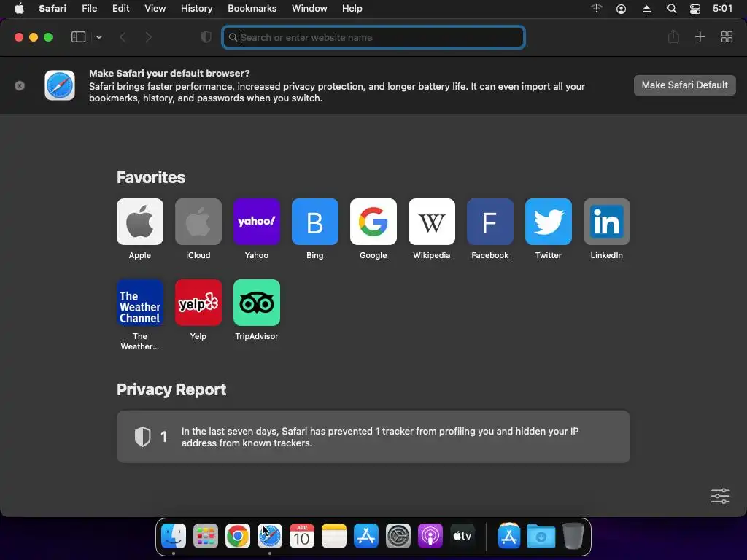Toggle the Safari sidebar button
Image resolution: width=747 pixels, height=560 pixels.
coord(78,37)
